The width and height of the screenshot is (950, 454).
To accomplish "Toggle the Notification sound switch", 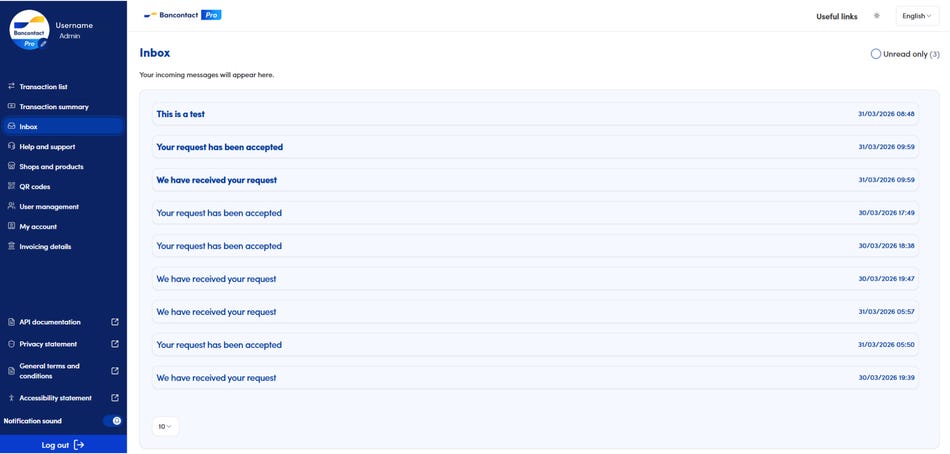I will [x=113, y=421].
